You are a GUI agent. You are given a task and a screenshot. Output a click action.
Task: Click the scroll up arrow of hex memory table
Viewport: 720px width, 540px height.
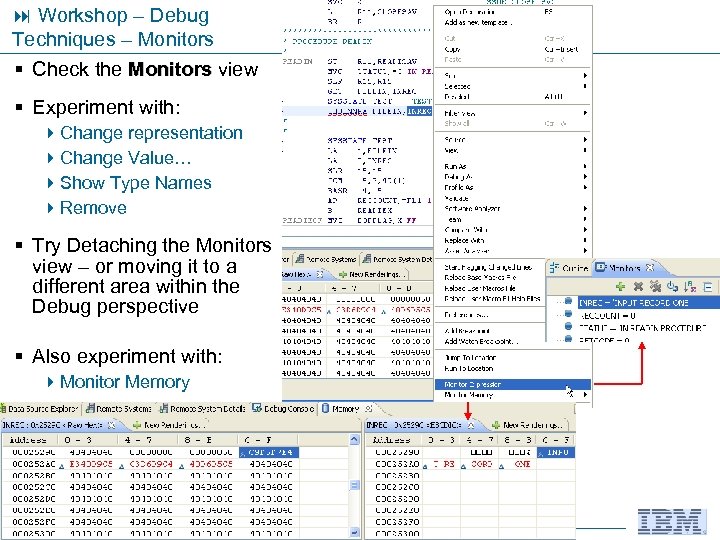pos(354,439)
